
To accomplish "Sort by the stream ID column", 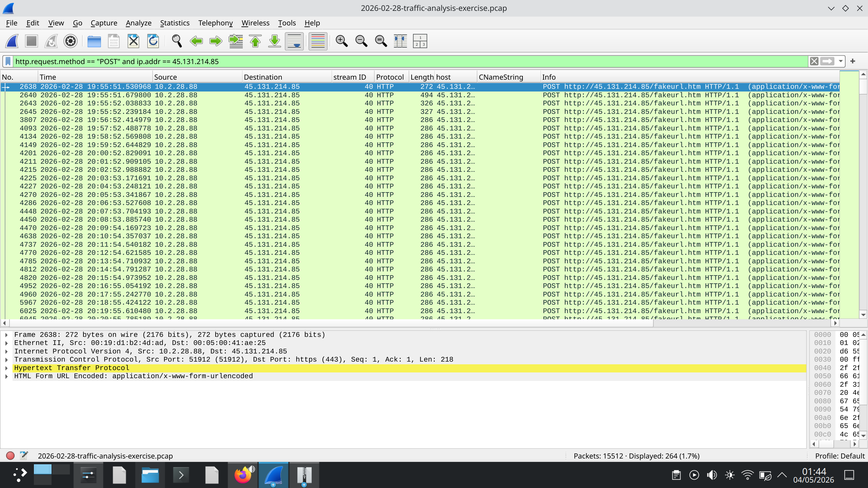I will pyautogui.click(x=353, y=77).
